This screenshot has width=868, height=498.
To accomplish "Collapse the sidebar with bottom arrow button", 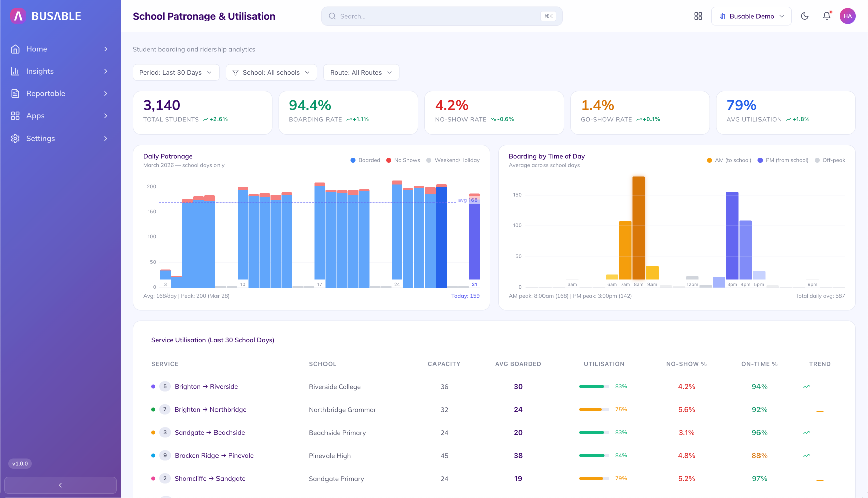I will click(60, 485).
